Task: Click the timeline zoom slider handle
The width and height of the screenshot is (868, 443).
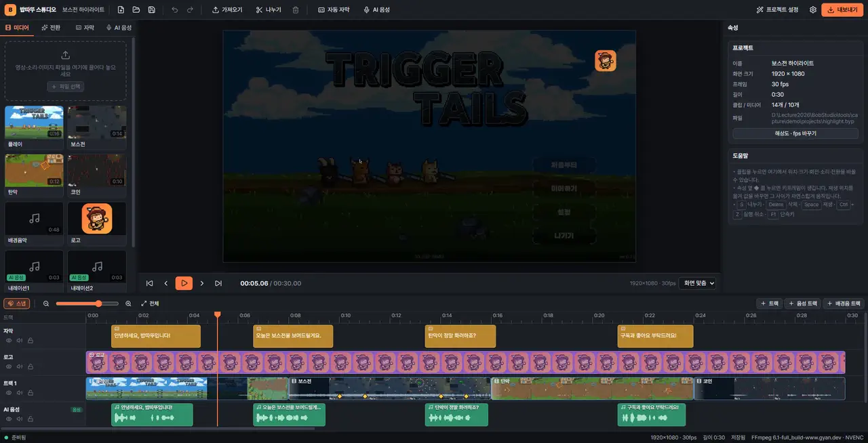Action: point(99,303)
